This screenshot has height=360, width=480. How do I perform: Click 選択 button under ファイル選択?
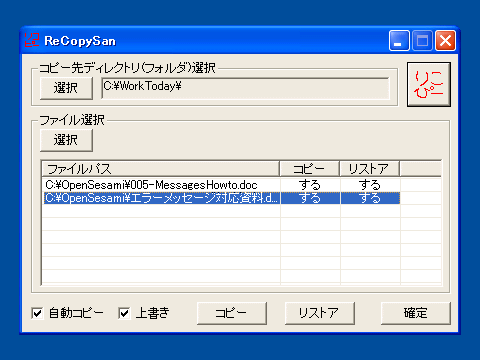[x=66, y=140]
